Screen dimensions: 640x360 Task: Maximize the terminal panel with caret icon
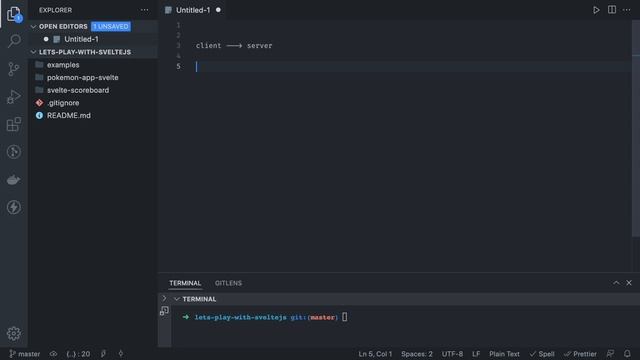[x=616, y=283]
